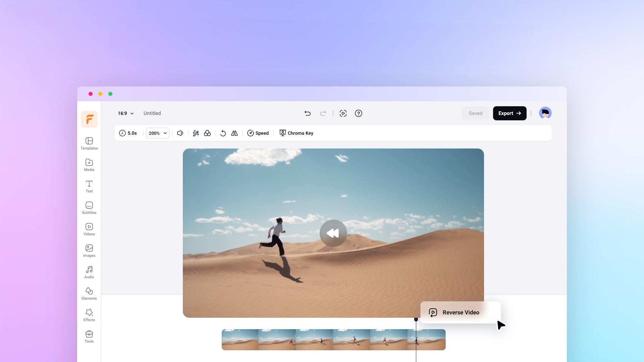Expand the 16:9 aspect ratio dropdown

[x=126, y=113]
